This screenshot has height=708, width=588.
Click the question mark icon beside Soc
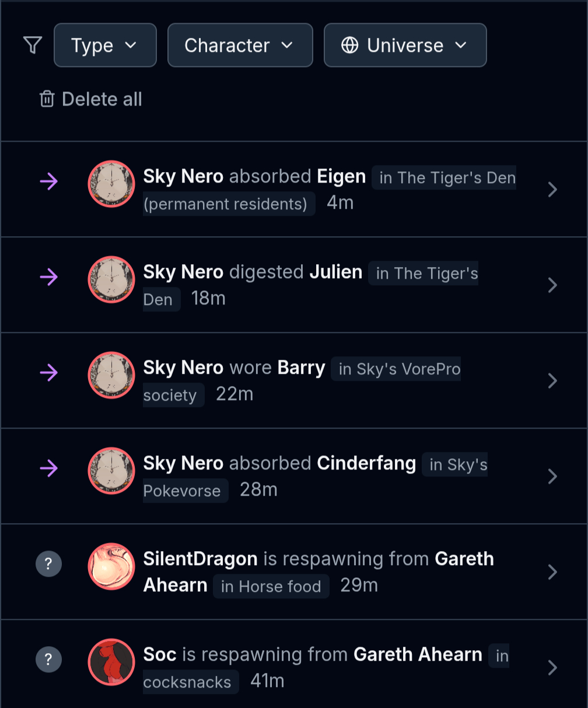tap(49, 660)
